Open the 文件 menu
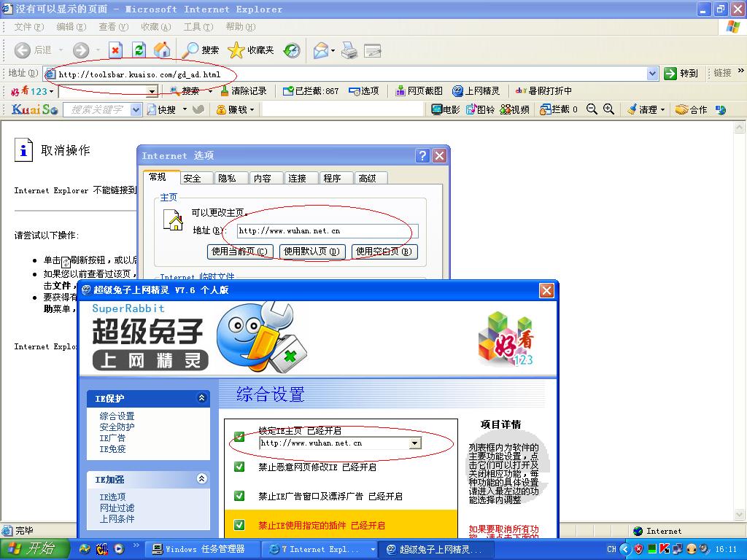The width and height of the screenshot is (747, 560). pyautogui.click(x=28, y=27)
